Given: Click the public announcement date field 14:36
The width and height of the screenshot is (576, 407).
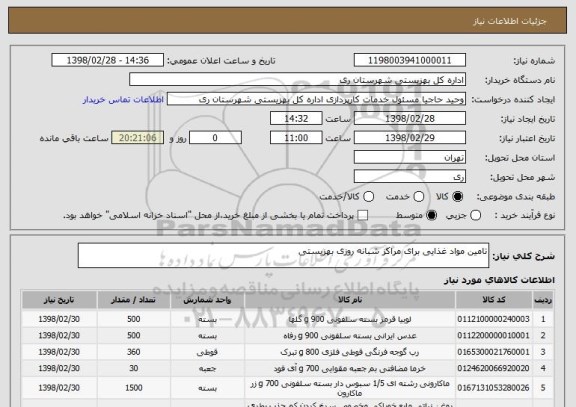Looking at the screenshot, I should [108, 60].
